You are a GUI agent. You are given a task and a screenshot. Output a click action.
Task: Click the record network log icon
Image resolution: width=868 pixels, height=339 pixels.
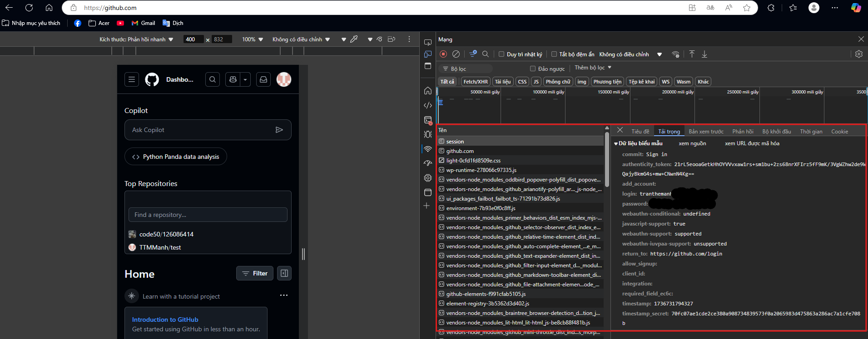coord(443,54)
